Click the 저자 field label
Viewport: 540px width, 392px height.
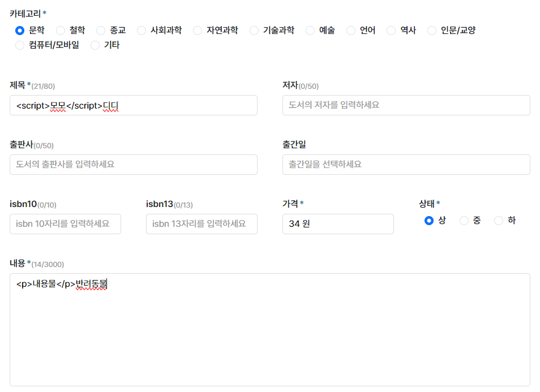coord(290,85)
